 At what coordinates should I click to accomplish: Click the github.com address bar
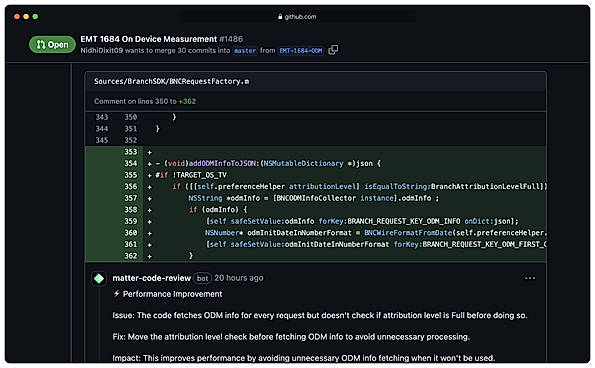click(x=297, y=17)
